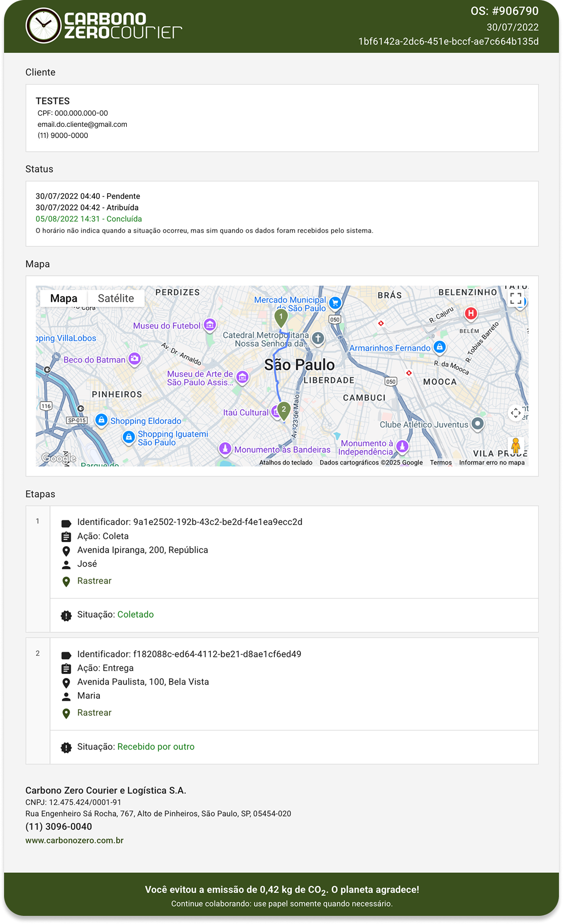Click green map marker number 1
563x924 pixels.
(x=281, y=317)
